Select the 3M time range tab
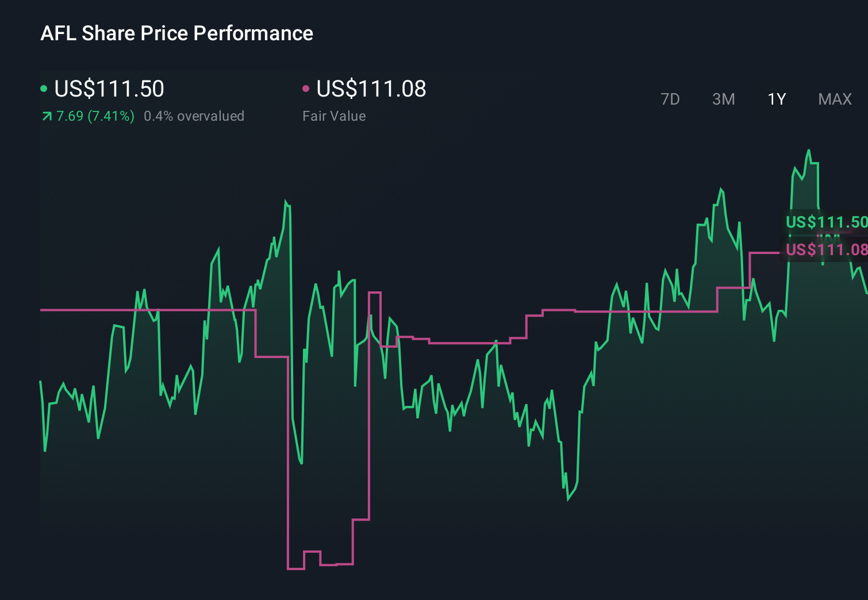The image size is (868, 600). coord(723,99)
